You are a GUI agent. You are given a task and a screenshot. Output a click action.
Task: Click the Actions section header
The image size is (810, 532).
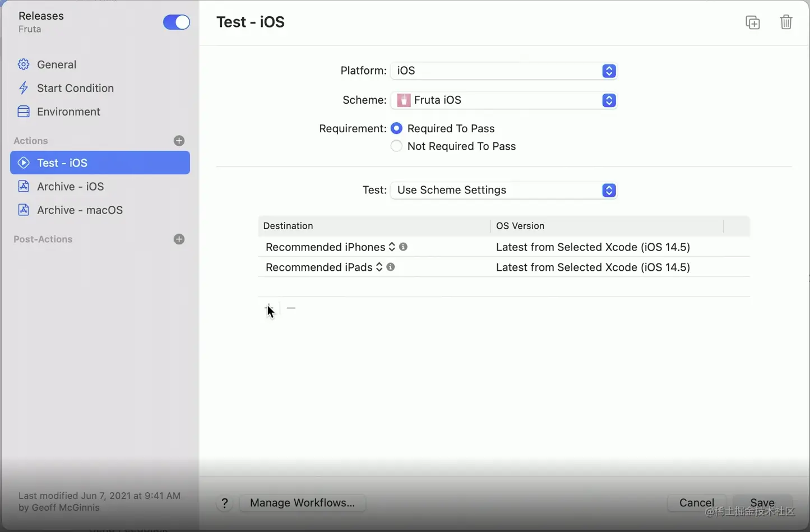click(x=31, y=141)
